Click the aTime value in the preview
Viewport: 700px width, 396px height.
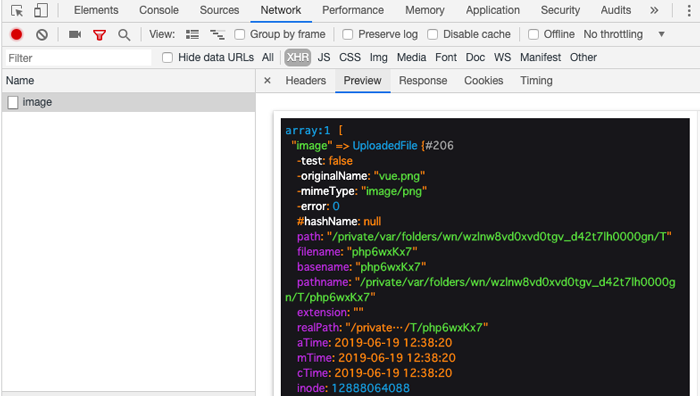pos(393,343)
